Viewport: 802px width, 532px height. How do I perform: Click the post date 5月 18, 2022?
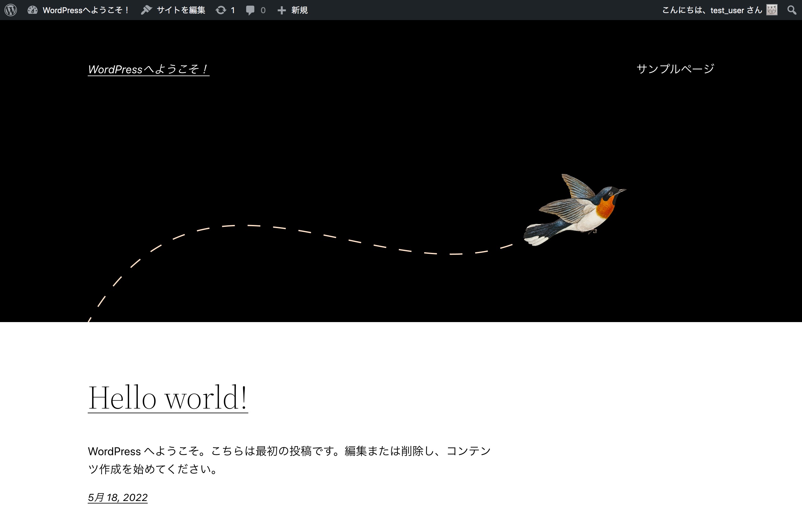(118, 498)
